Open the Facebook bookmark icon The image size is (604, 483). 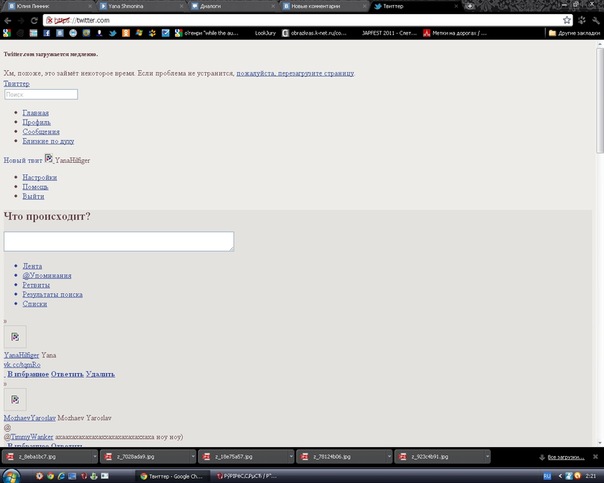(47, 33)
